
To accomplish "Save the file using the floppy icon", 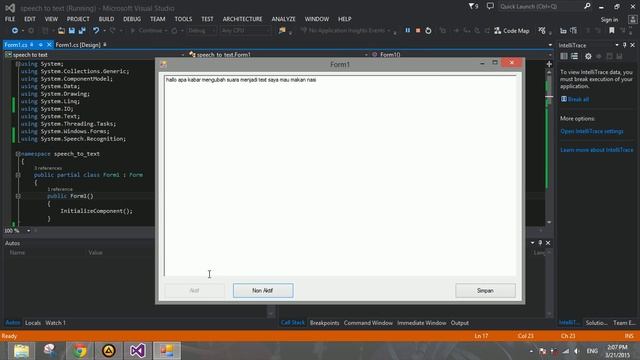I will coord(72,31).
